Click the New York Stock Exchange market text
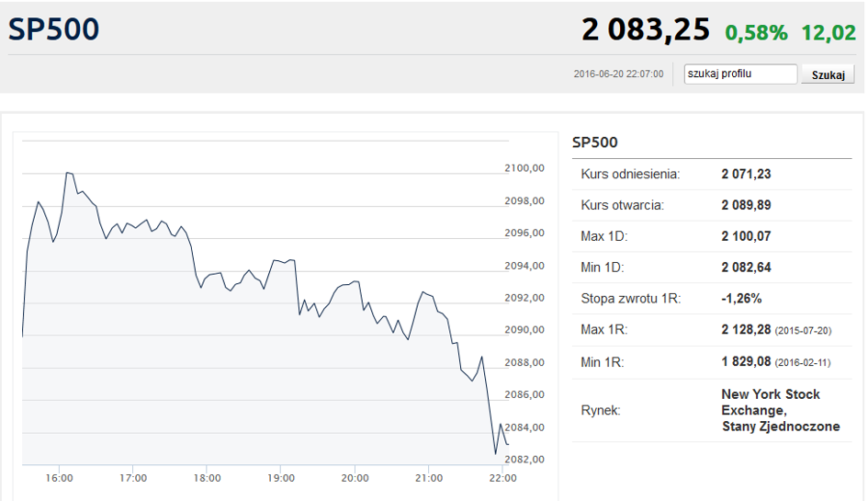This screenshot has width=868, height=501. pos(771,403)
